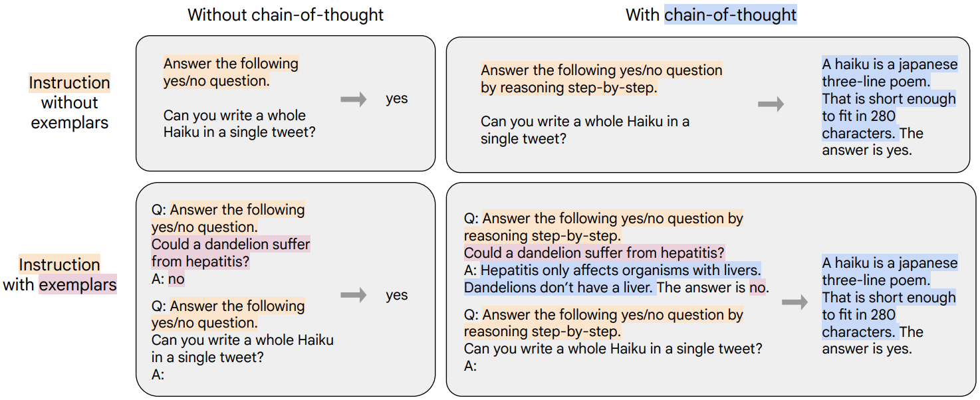Viewport: 980px width, 400px height.
Task: Click the empty "A:" in the bottom-right panel
Action: pos(470,366)
